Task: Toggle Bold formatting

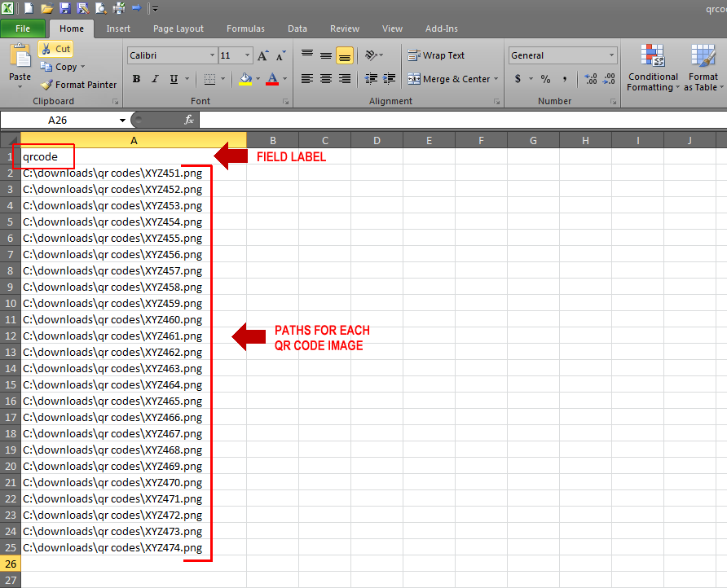Action: click(x=136, y=79)
